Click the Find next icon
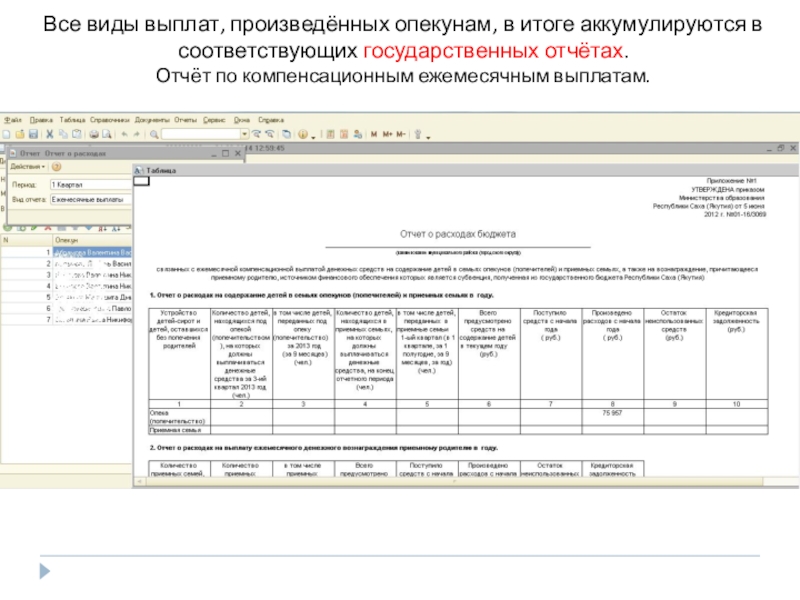 click(x=256, y=134)
